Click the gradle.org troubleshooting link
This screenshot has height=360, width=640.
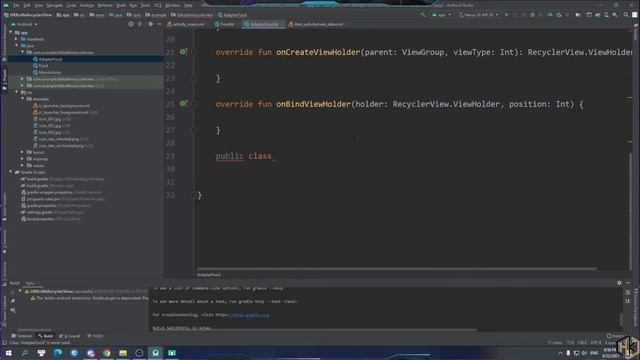(x=249, y=315)
